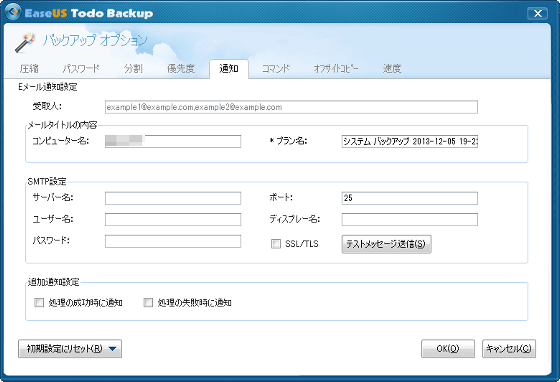Go to the 優先度 tab
This screenshot has width=560, height=382.
(x=181, y=69)
